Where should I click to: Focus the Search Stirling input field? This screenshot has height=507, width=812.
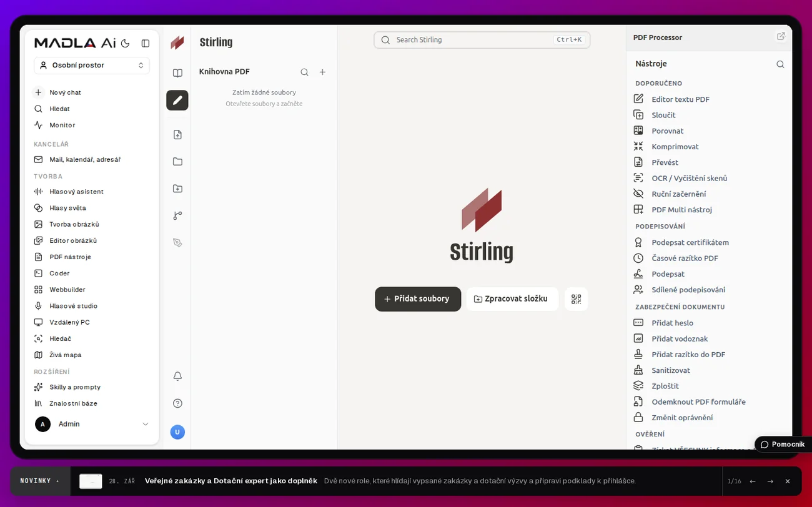click(482, 40)
